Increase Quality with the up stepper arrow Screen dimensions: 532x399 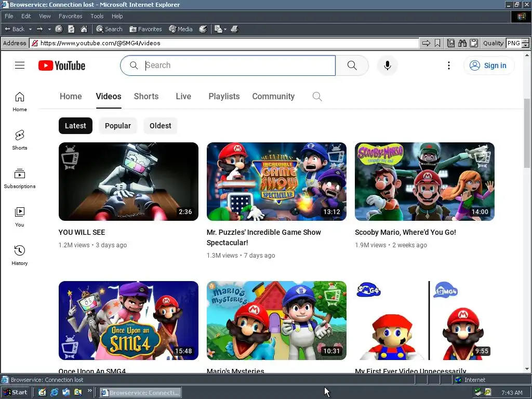(525, 41)
